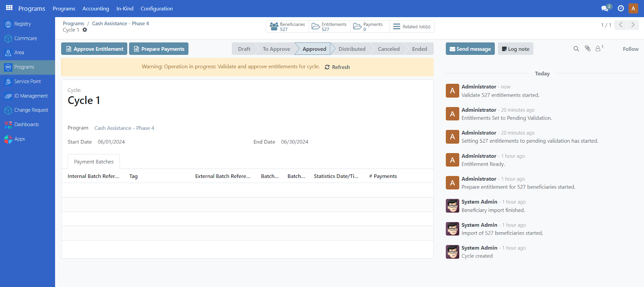Open the Cash Assistance - Phase 4 program link

(124, 128)
